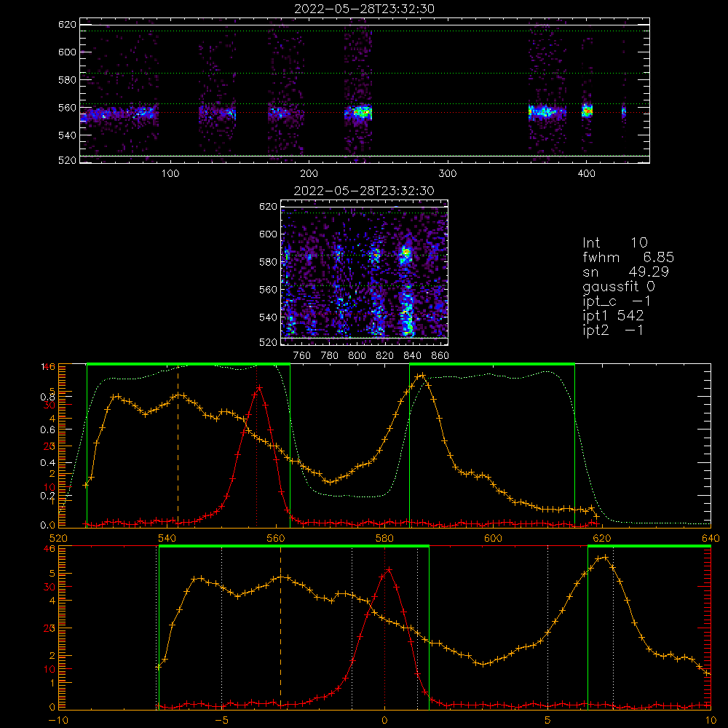Click the timestamp title above the small middle image
The image size is (728, 728).
point(365,191)
